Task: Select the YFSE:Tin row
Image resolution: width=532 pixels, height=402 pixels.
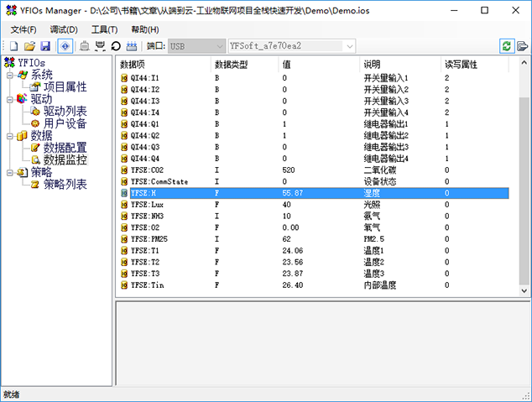Action: (315, 285)
